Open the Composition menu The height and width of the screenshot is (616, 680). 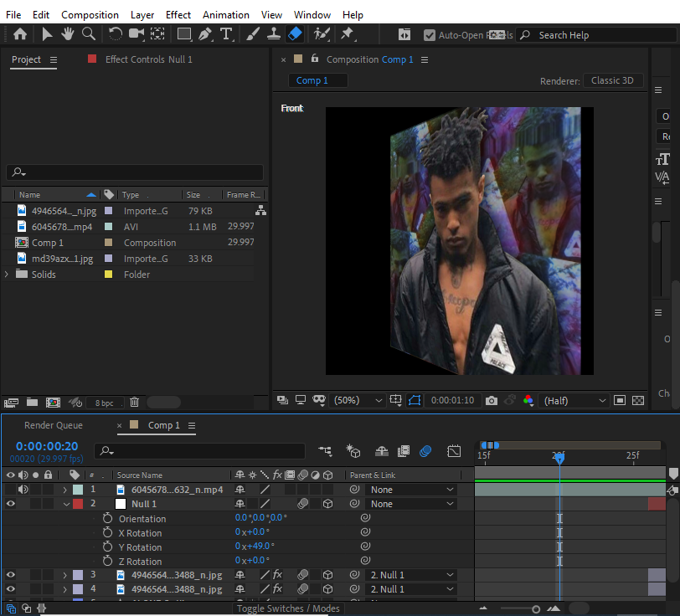point(90,14)
